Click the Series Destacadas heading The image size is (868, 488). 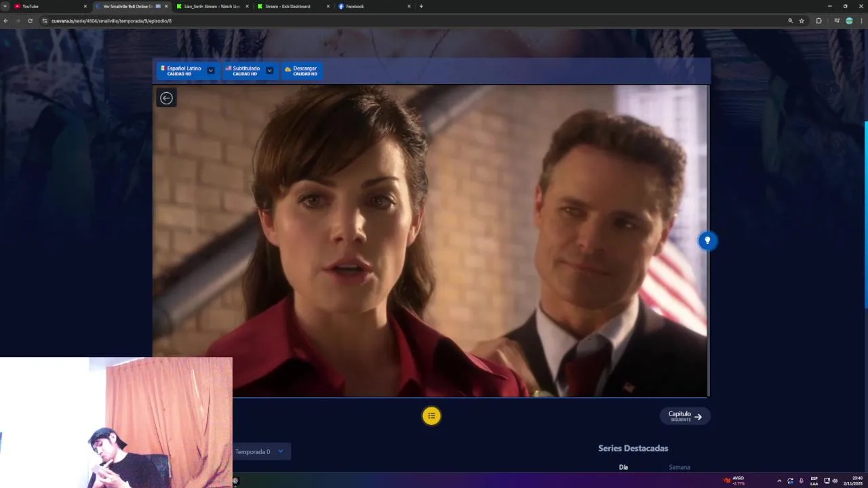tap(633, 448)
